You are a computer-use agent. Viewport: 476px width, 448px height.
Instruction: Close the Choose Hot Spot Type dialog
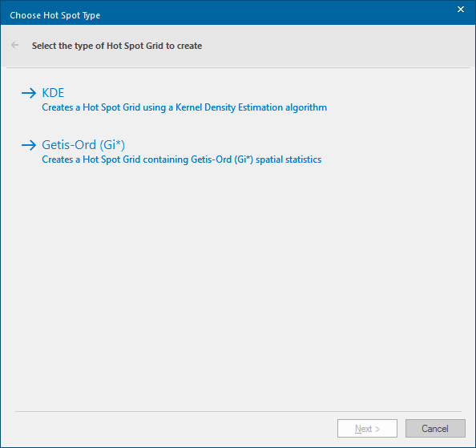[461, 10]
